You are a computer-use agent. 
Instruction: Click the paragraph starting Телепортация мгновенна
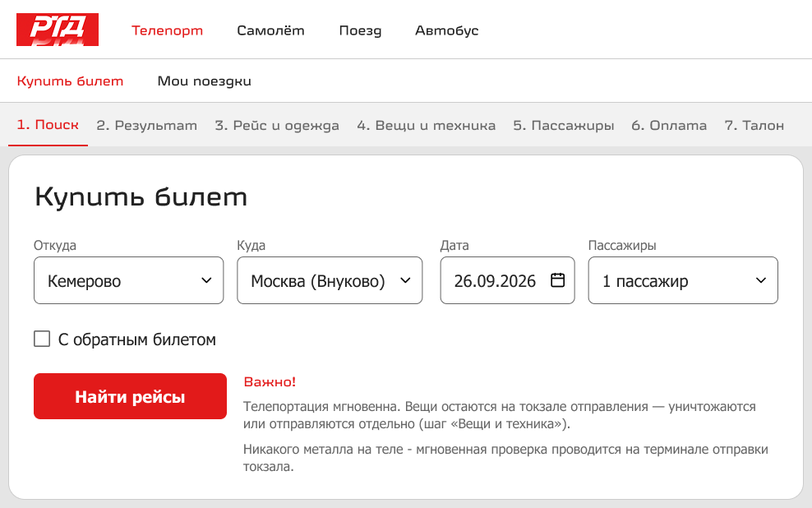coord(500,415)
